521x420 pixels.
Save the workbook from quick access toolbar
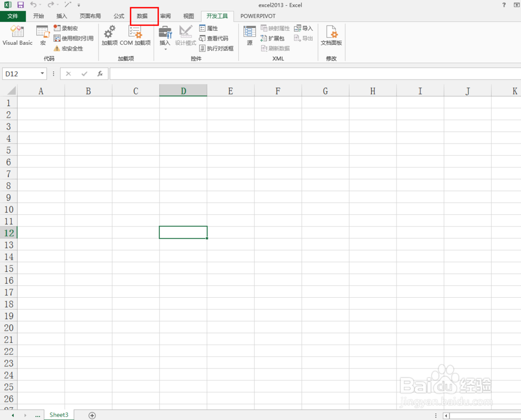click(x=21, y=5)
